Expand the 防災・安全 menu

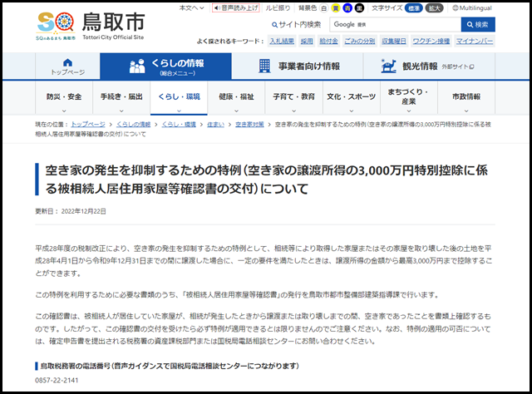[64, 99]
